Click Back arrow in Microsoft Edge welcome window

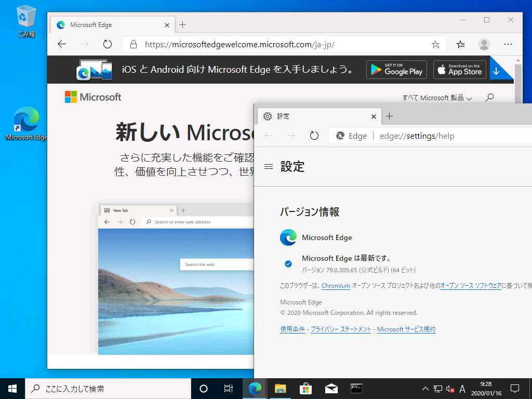(x=62, y=44)
